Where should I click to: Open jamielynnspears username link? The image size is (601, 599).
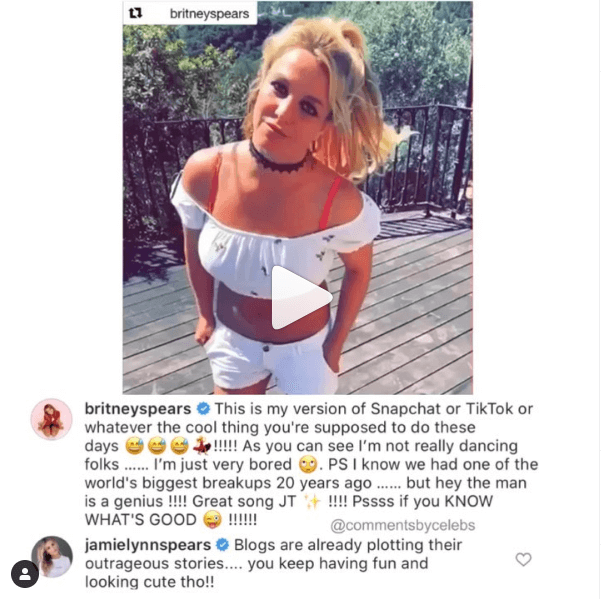pyautogui.click(x=148, y=545)
